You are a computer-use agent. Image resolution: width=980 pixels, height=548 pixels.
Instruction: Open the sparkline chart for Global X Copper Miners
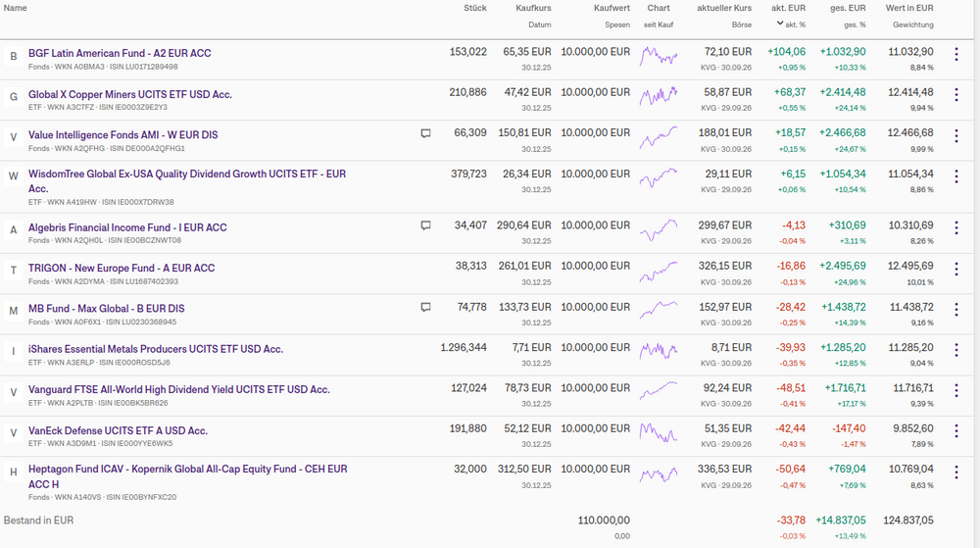(659, 96)
